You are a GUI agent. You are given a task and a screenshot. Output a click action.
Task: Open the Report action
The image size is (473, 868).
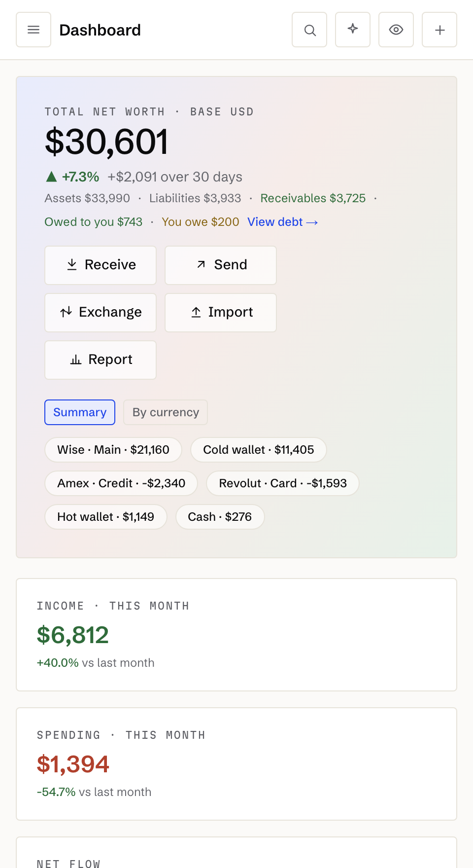101,360
